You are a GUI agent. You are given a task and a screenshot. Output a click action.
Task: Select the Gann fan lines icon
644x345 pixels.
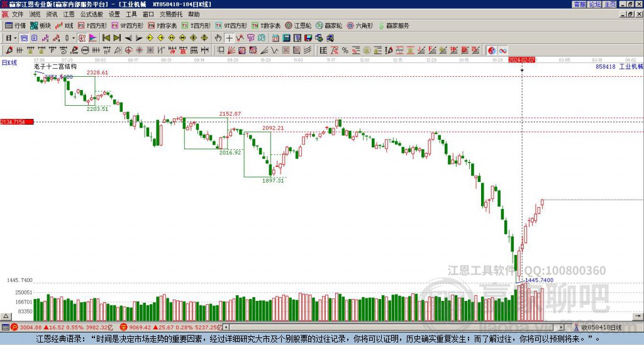231,50
